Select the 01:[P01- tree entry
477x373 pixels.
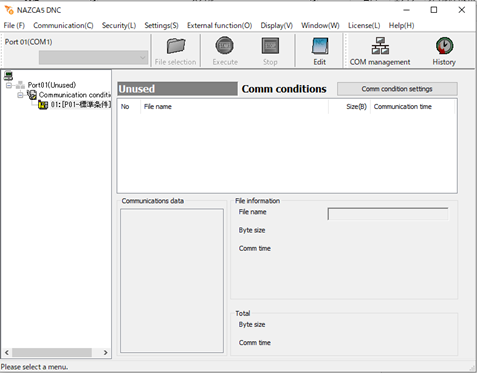pyautogui.click(x=80, y=105)
